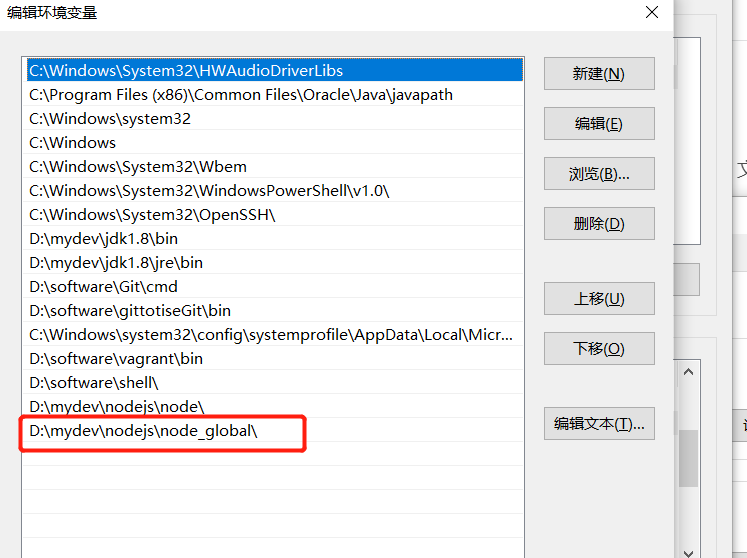The width and height of the screenshot is (747, 558).
Task: Select D:\software\gittotiseGit\bin entry
Action: pos(273,310)
